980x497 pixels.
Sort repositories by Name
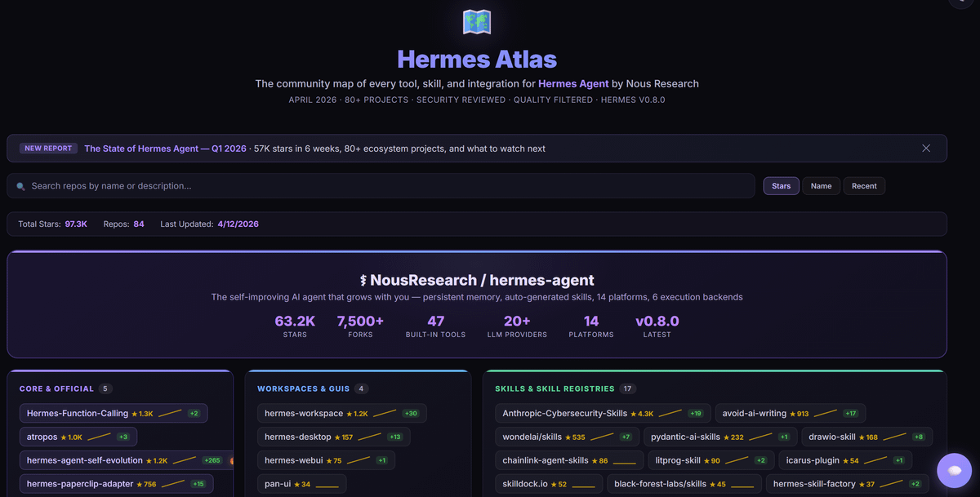coord(821,186)
